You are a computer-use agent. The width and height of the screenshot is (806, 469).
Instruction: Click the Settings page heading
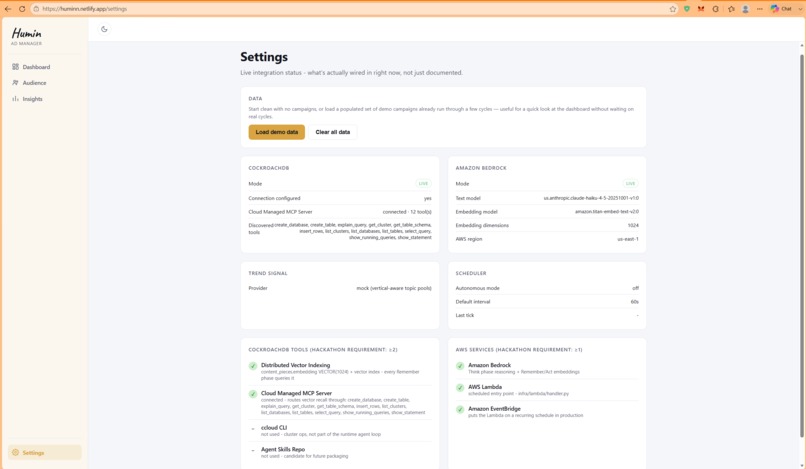coord(264,57)
